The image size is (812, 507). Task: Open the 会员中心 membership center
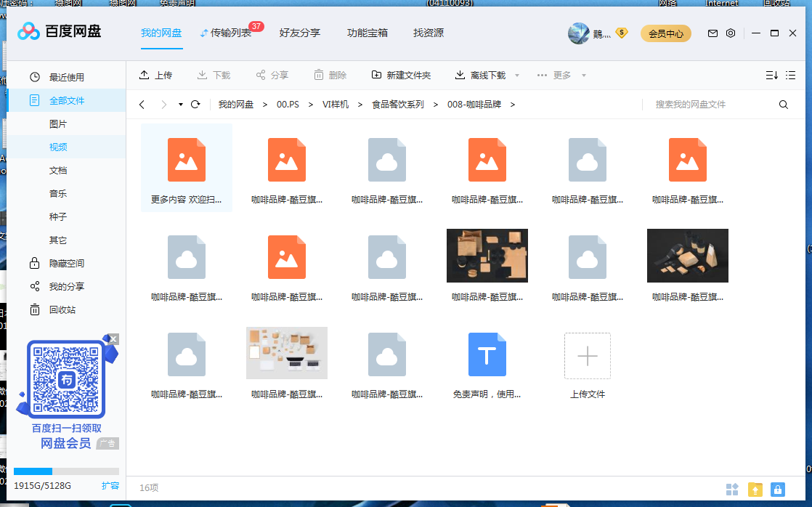[x=666, y=33]
